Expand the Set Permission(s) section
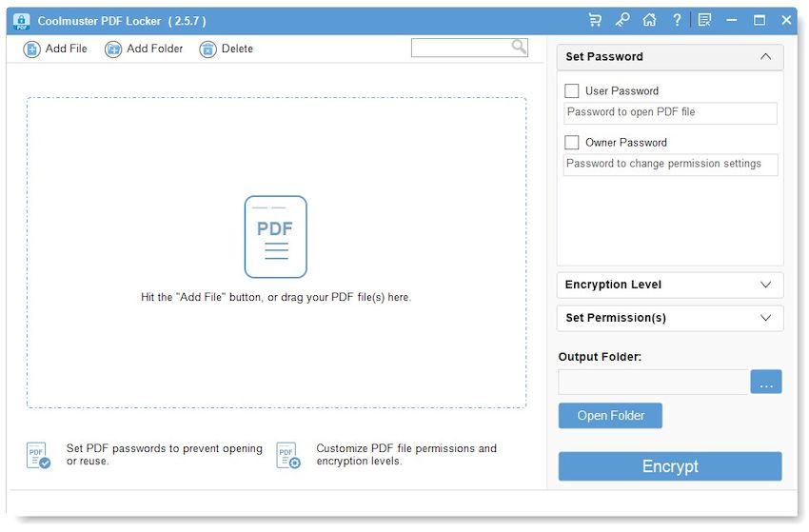Screen dimensions: 809x532 (670, 318)
